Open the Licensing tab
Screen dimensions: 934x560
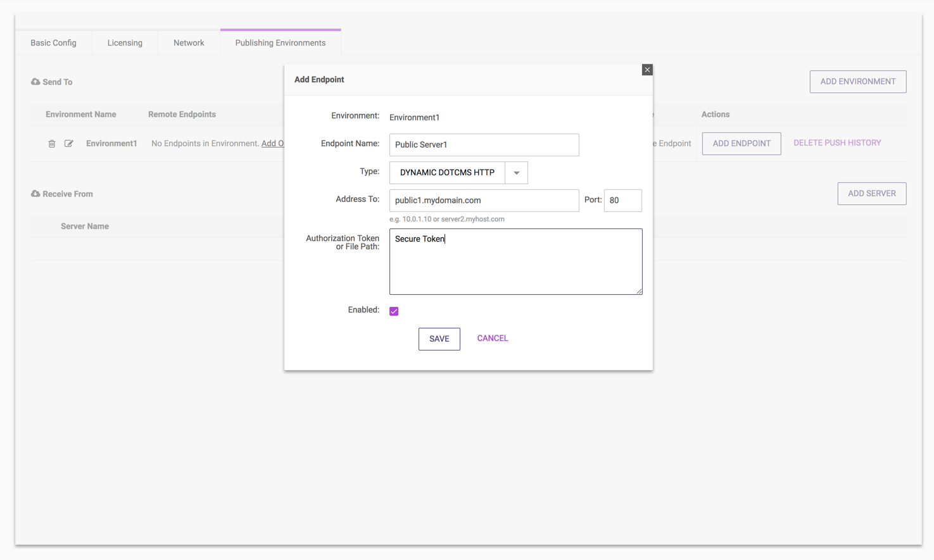[x=125, y=43]
